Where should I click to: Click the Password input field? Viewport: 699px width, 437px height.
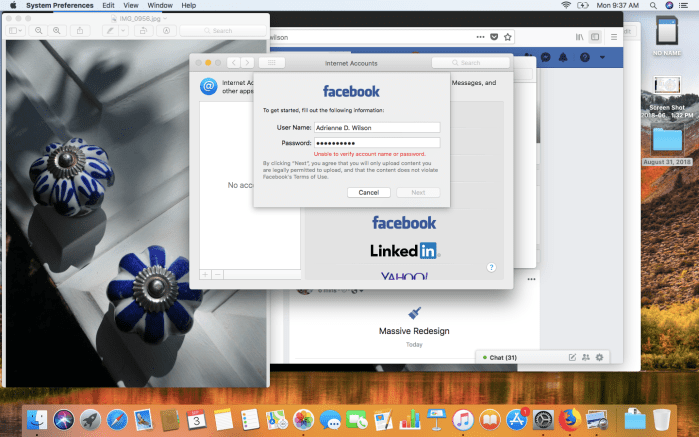pyautogui.click(x=376, y=142)
